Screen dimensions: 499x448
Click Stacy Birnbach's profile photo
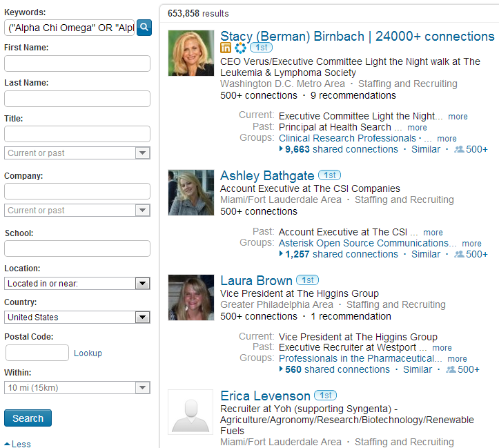191,53
